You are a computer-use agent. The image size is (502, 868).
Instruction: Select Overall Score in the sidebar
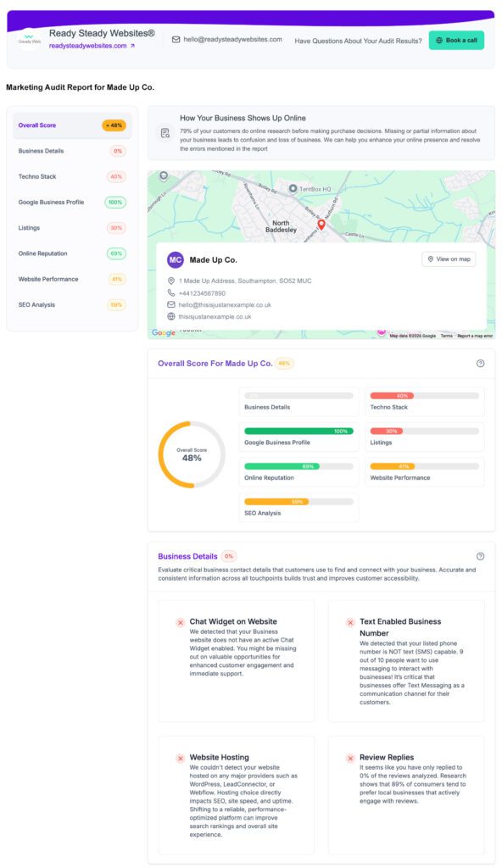(x=72, y=125)
